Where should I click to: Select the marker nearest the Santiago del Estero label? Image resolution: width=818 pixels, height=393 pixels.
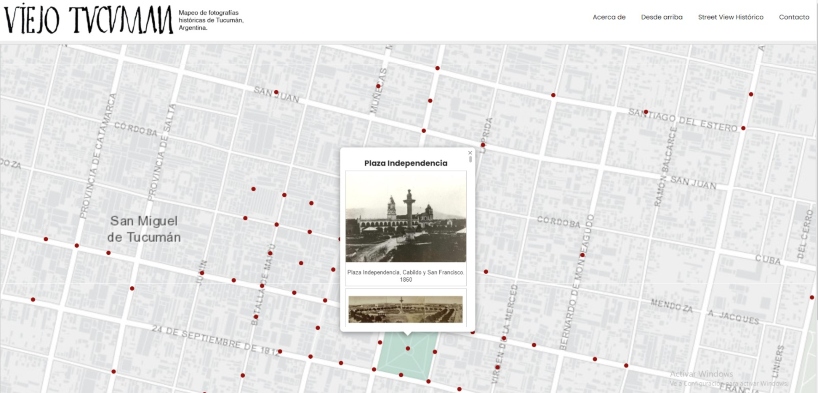click(x=645, y=112)
